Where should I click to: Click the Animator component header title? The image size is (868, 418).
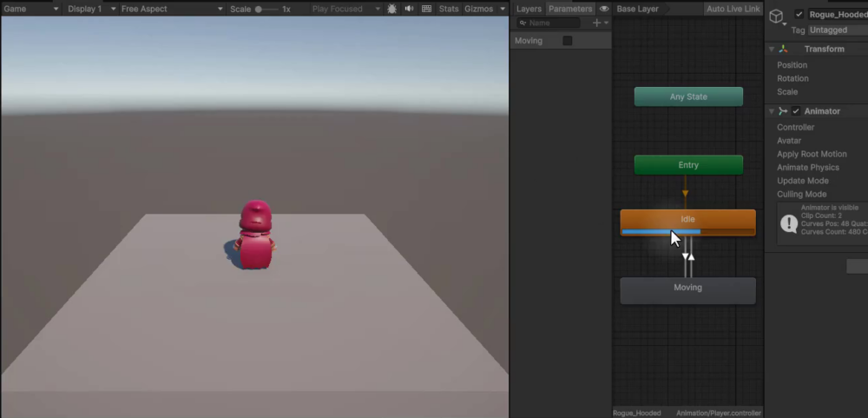(822, 111)
